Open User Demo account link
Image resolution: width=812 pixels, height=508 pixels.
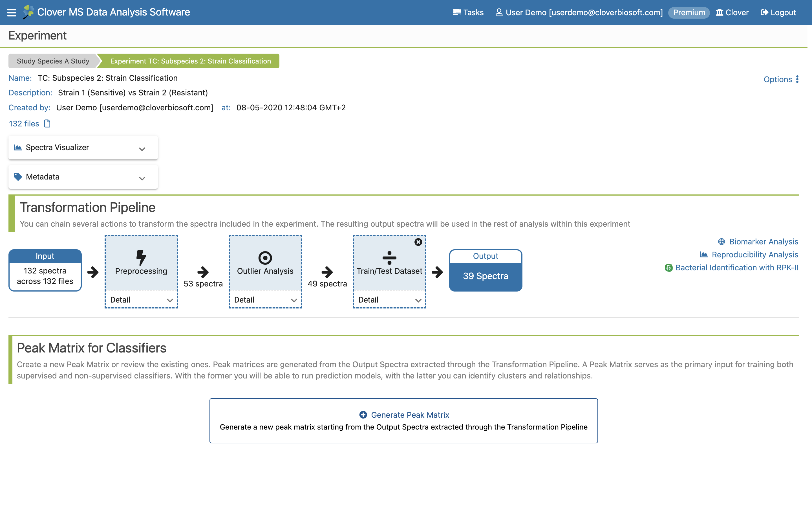tap(579, 12)
